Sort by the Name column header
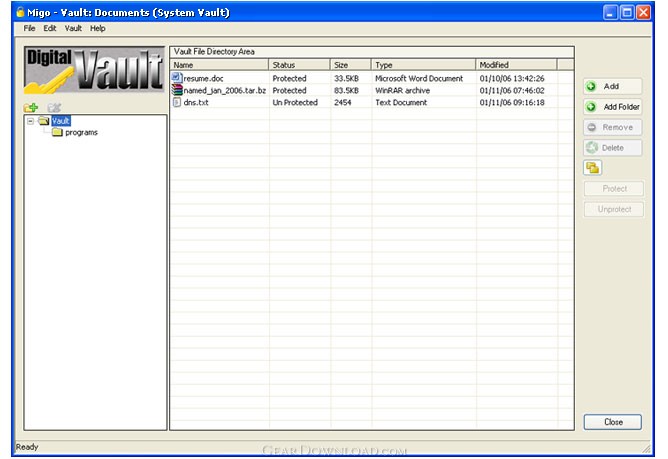The height and width of the screenshot is (459, 668). (x=219, y=65)
